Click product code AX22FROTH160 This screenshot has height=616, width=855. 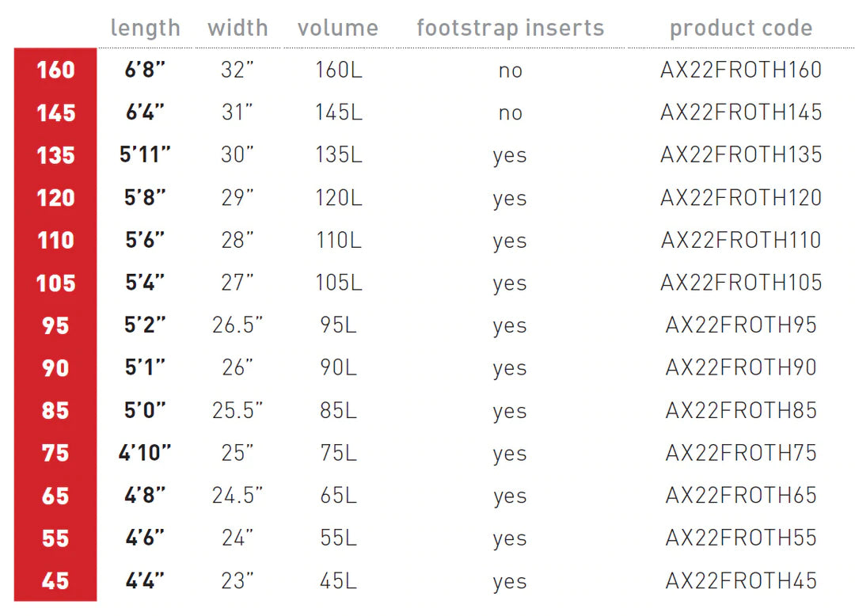pos(741,70)
